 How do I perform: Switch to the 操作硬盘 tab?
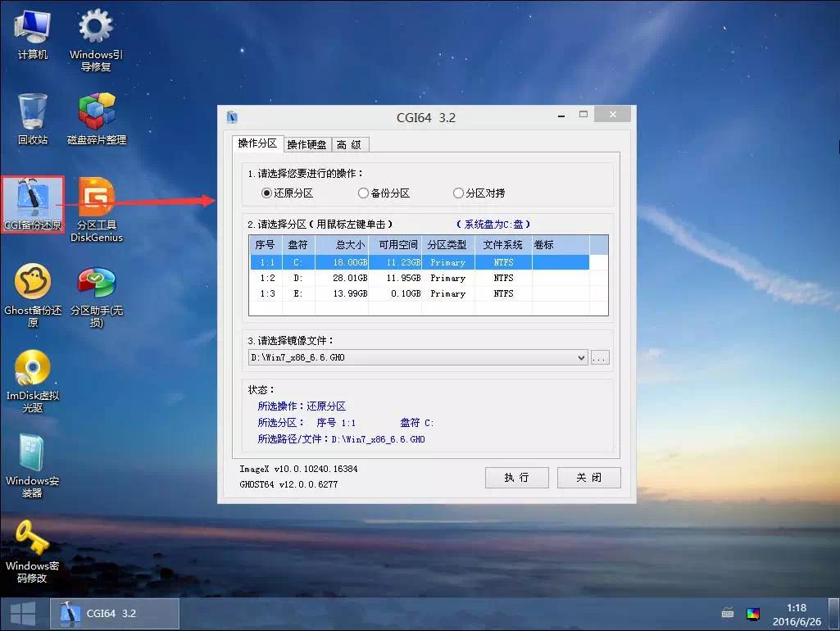click(x=307, y=143)
